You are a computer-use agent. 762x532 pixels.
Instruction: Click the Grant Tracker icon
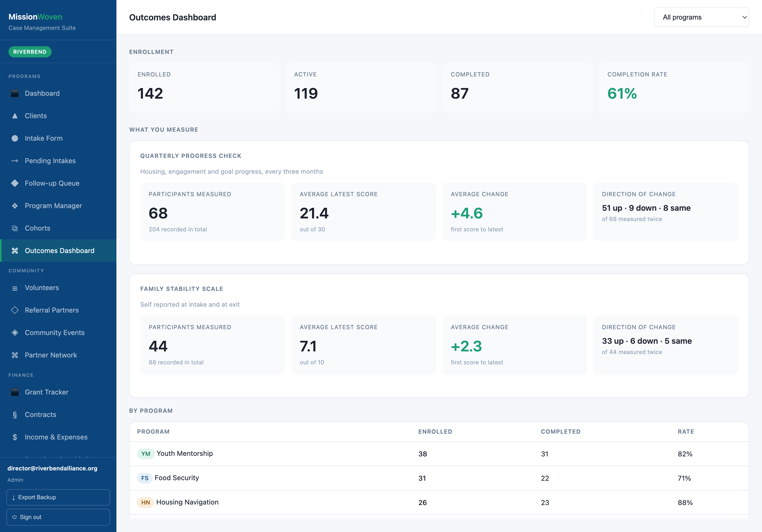[15, 392]
